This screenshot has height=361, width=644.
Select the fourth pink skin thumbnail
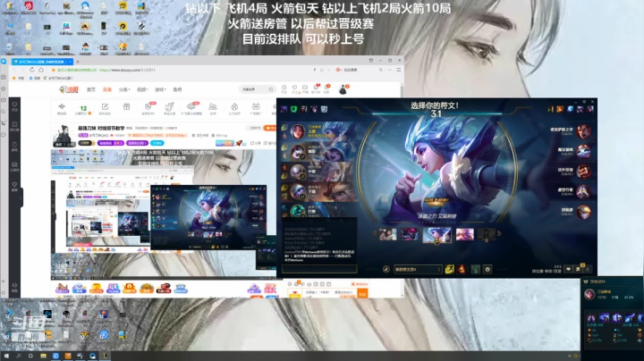pos(464,234)
